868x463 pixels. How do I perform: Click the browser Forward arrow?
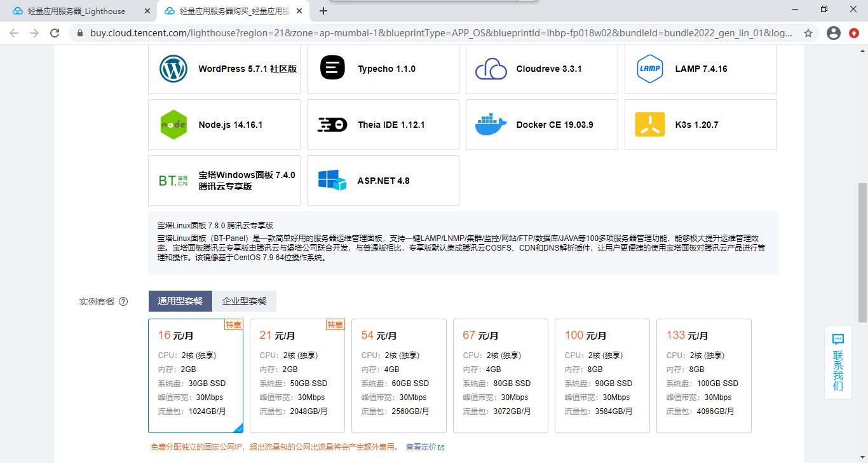(x=34, y=33)
